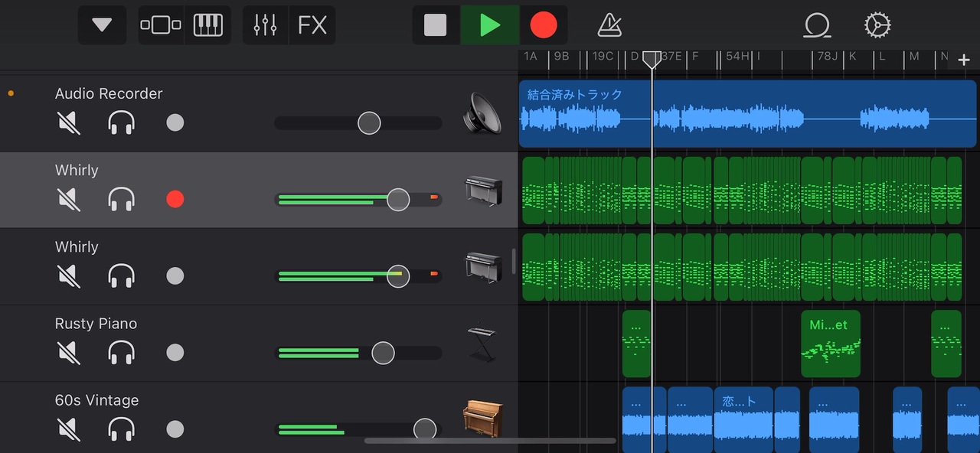Select second Whirly track MIDI region
The image size is (980, 453).
click(742, 267)
